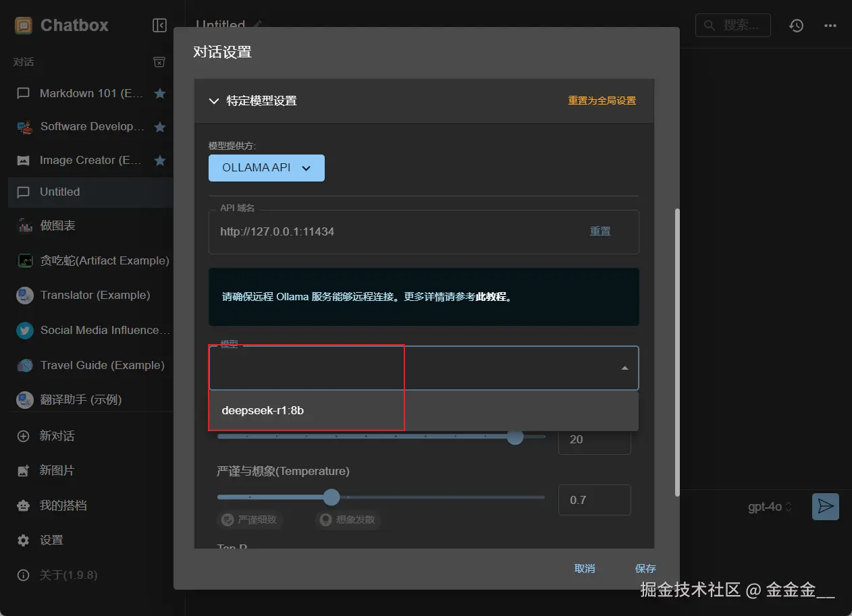Click the 贪吃蛇 snake game avatar icon
Screen dimensions: 852x616
25,260
